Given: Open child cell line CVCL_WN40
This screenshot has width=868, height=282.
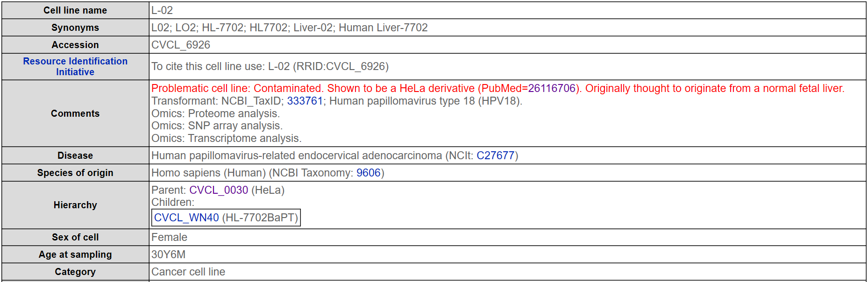Looking at the screenshot, I should (x=186, y=218).
